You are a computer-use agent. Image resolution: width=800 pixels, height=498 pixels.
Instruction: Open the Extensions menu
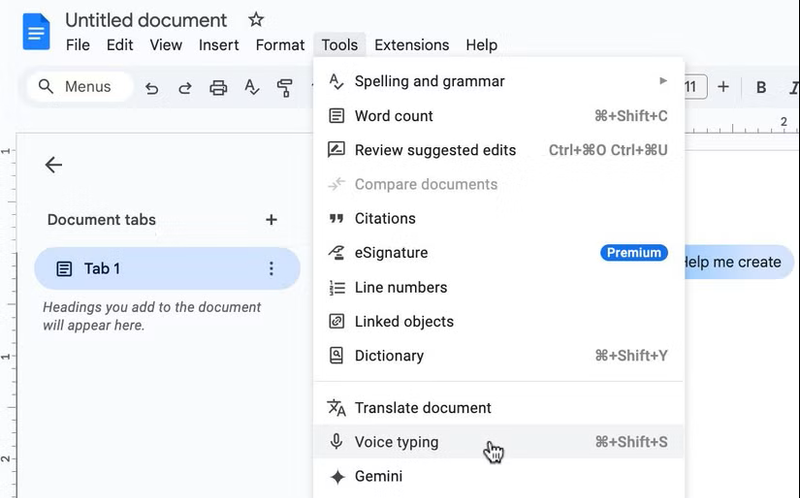point(411,45)
